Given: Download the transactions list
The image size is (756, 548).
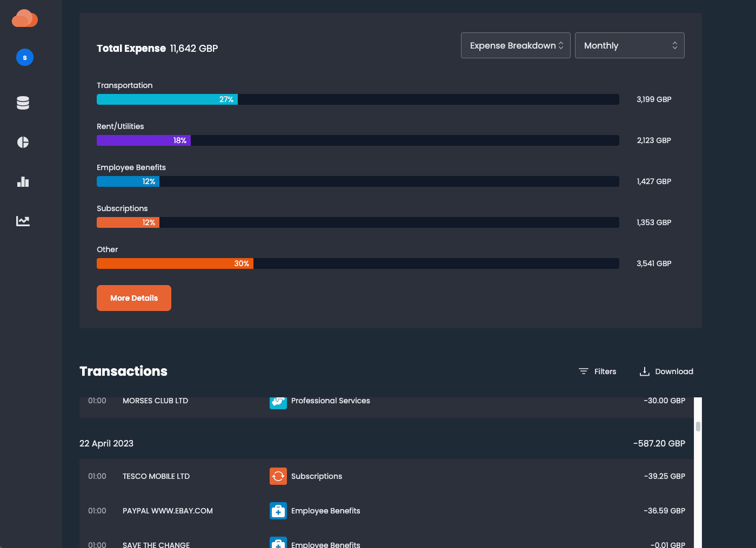Looking at the screenshot, I should [666, 371].
